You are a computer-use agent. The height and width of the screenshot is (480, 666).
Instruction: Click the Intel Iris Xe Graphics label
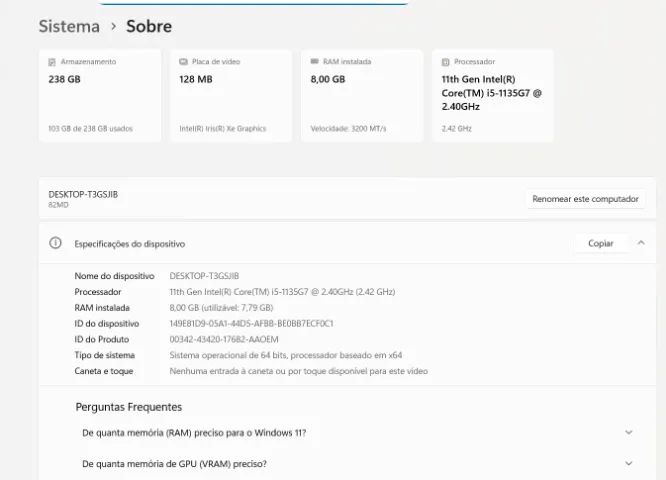pos(222,129)
